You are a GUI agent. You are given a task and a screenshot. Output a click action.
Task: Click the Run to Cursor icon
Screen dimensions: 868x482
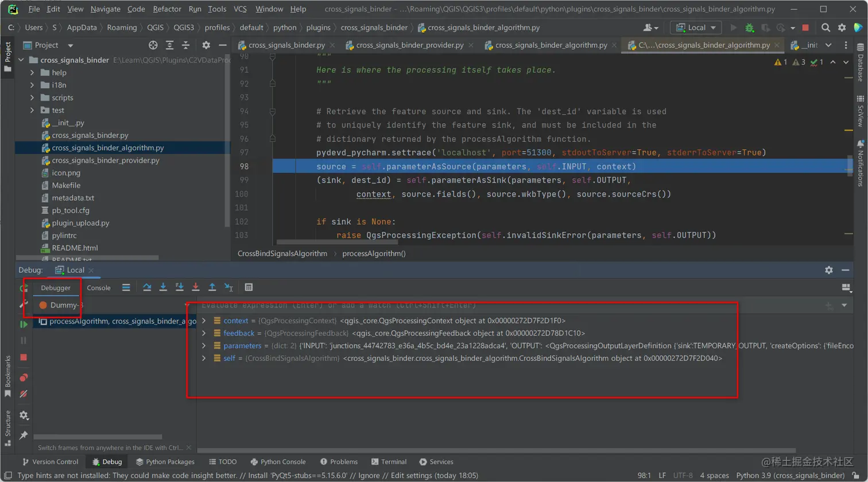click(228, 287)
